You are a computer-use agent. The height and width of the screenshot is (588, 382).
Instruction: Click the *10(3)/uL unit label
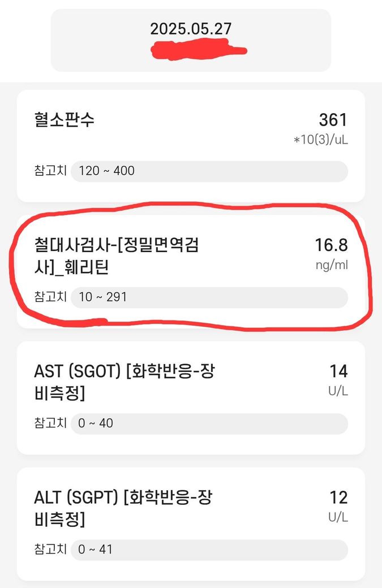(x=320, y=139)
